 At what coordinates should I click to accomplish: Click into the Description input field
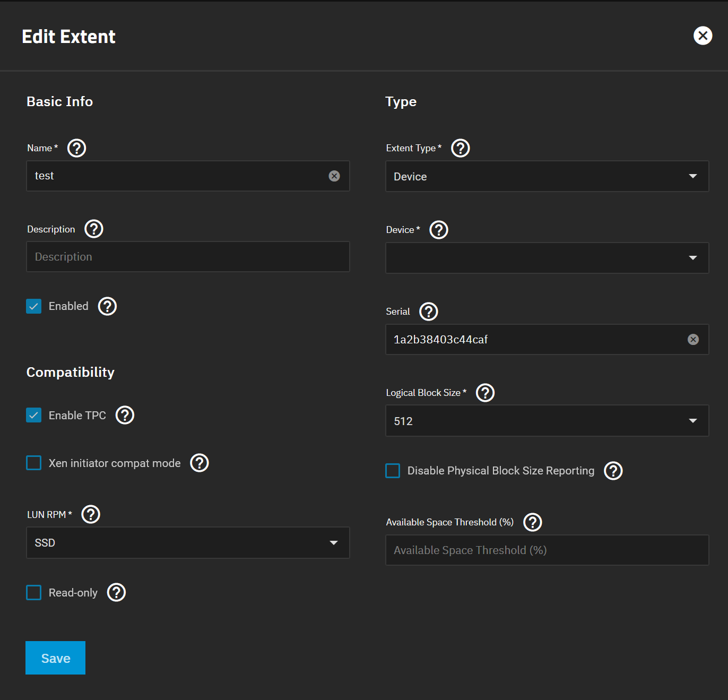(188, 257)
